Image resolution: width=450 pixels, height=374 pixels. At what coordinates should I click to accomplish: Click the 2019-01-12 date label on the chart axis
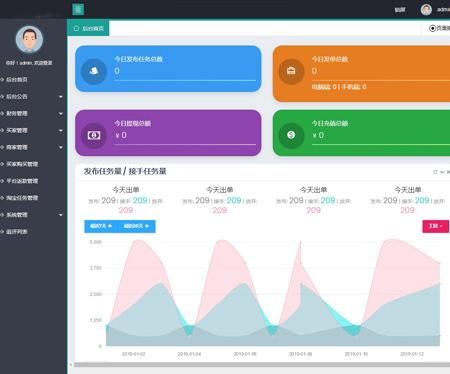412,354
